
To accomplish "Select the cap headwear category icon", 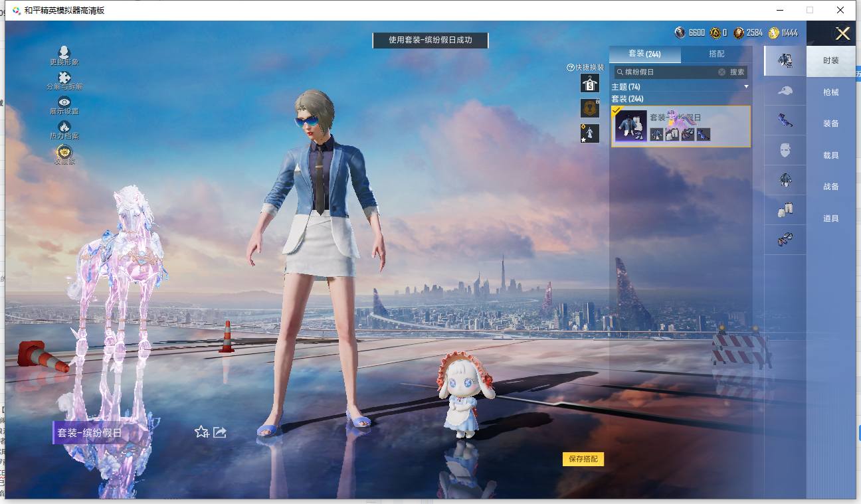I will click(785, 91).
